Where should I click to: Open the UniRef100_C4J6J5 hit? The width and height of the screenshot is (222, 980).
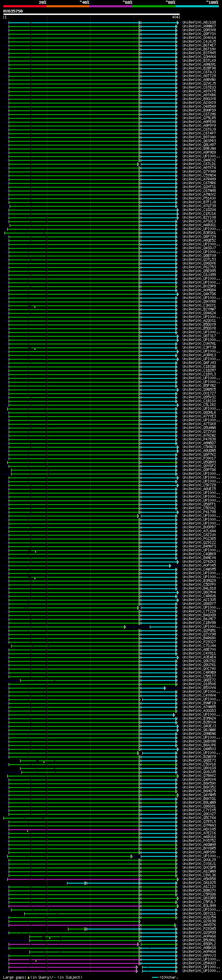199,41
